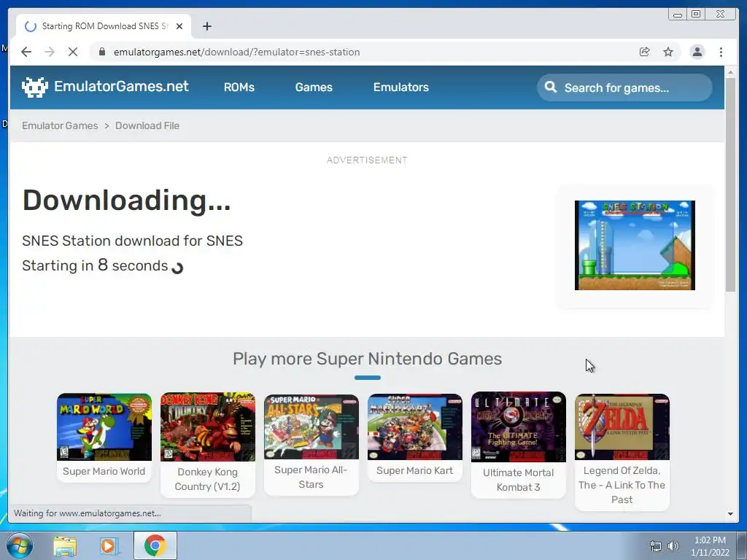
Task: Open the ROMs menu
Action: (x=239, y=87)
